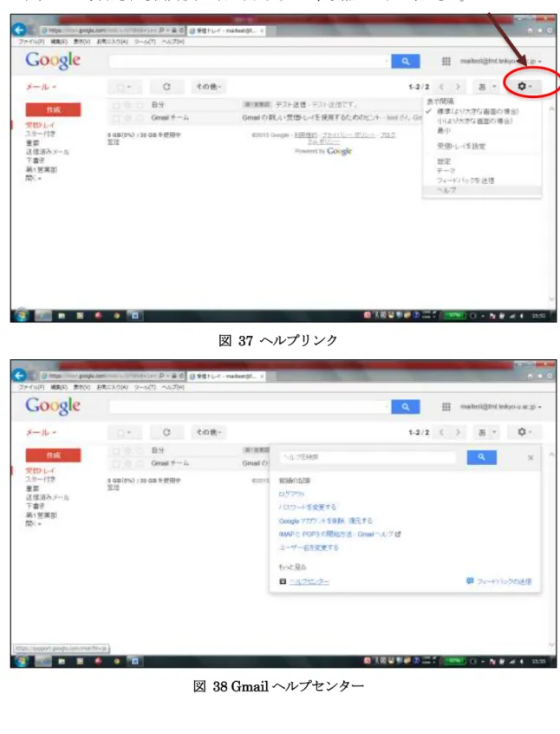Star the Gmail チーム message in Figure 37

(127, 118)
